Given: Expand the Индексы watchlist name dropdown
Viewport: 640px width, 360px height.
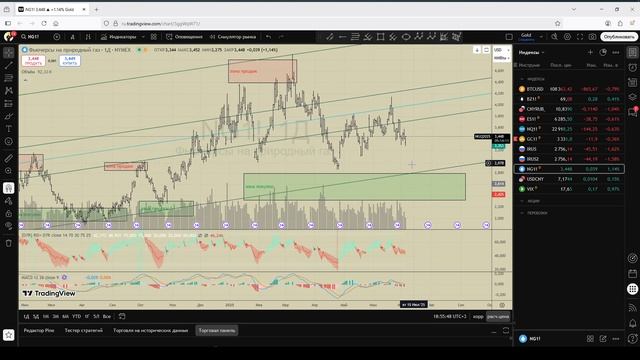Looking at the screenshot, I should (x=531, y=53).
